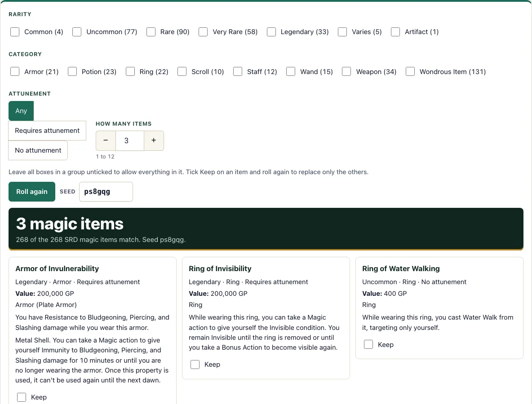Decrease item count with minus button

[106, 141]
